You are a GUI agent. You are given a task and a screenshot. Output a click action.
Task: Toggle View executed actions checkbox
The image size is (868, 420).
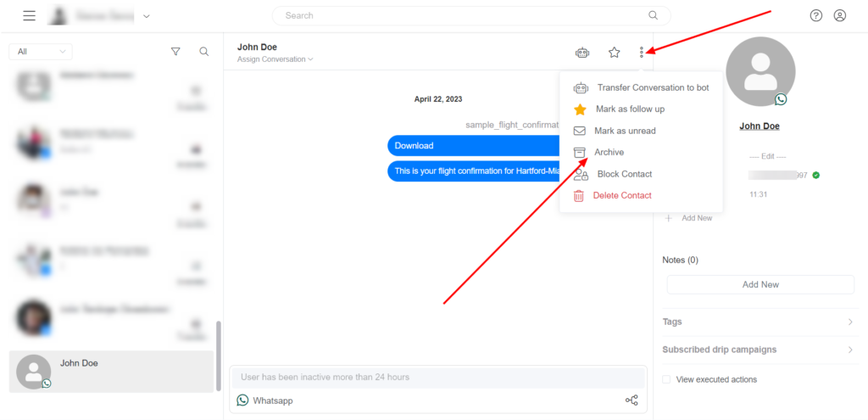[666, 379]
